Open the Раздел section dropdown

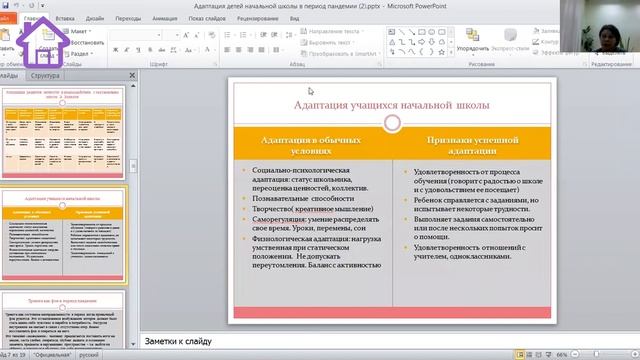point(79,53)
